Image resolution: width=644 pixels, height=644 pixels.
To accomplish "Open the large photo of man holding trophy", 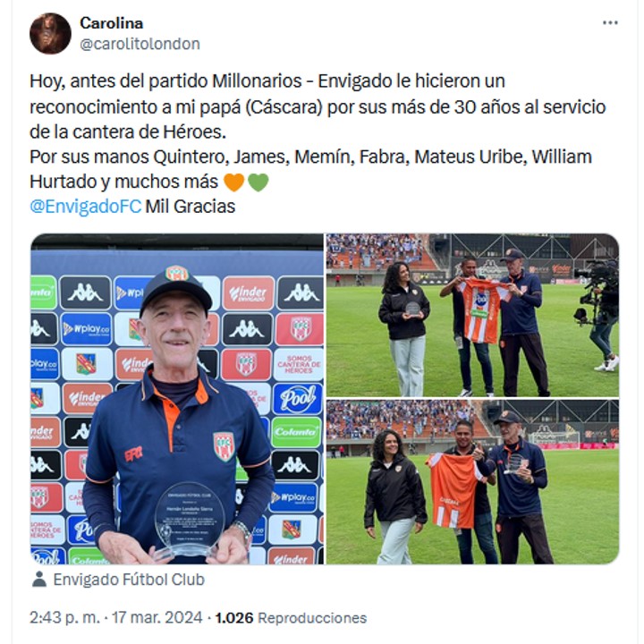I will pos(177,399).
